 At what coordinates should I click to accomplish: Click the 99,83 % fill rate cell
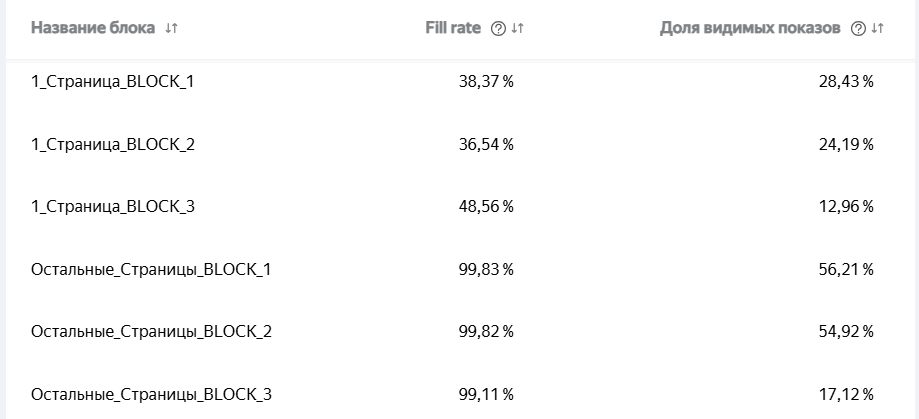(x=486, y=269)
